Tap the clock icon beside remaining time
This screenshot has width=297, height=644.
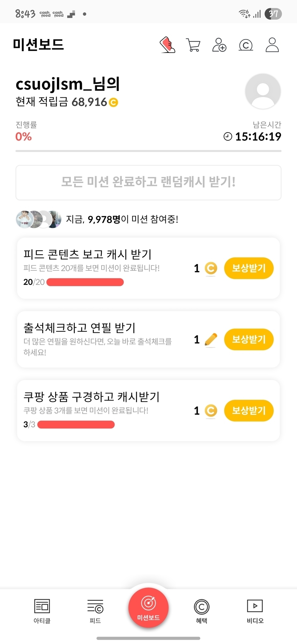[228, 136]
